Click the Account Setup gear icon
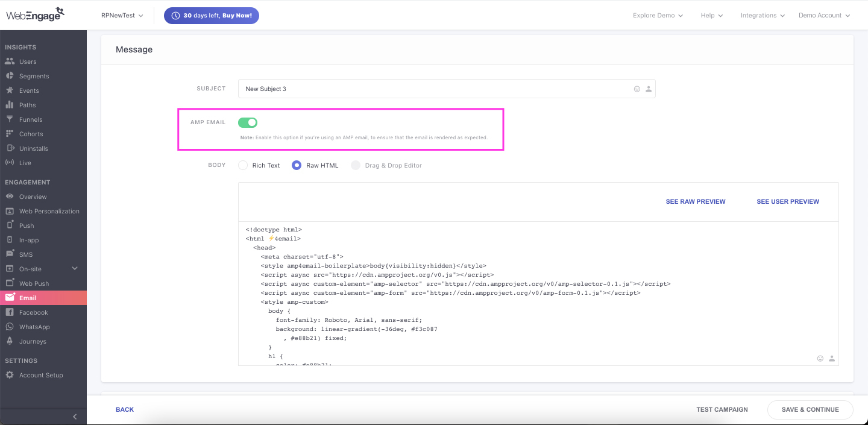This screenshot has height=425, width=868. tap(9, 375)
